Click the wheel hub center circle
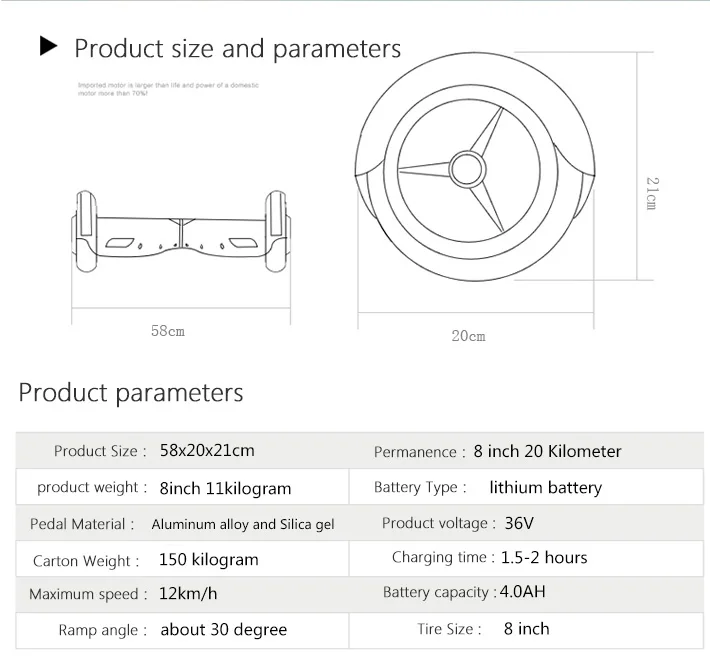 coord(468,168)
